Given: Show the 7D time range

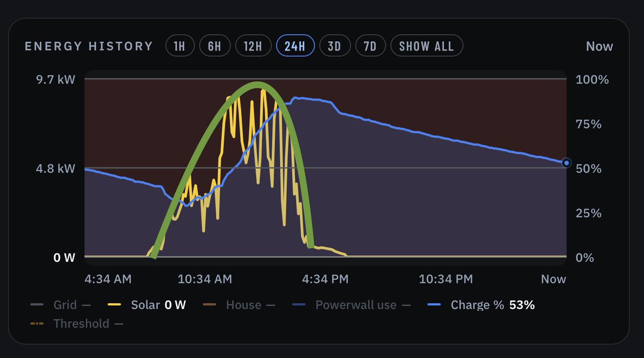Looking at the screenshot, I should click(x=370, y=46).
